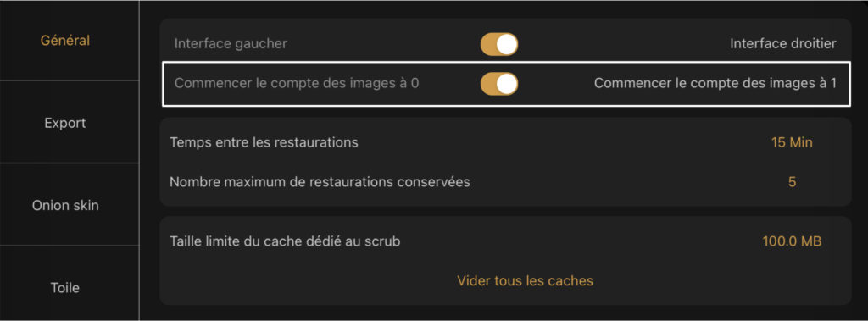Image resolution: width=868 pixels, height=321 pixels.
Task: Select Nombre maximum de restaurations conservées label
Action: click(320, 181)
